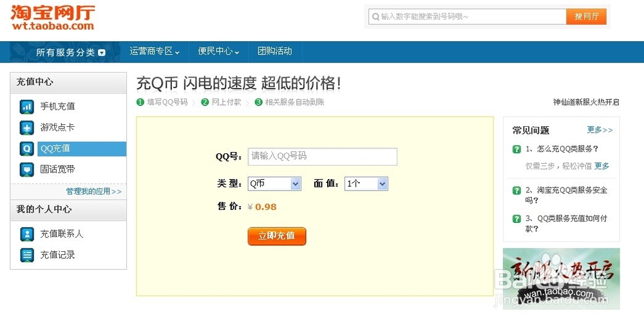Open the QQ类服务充值如何付款? question
The height and width of the screenshot is (322, 644).
coord(566,224)
